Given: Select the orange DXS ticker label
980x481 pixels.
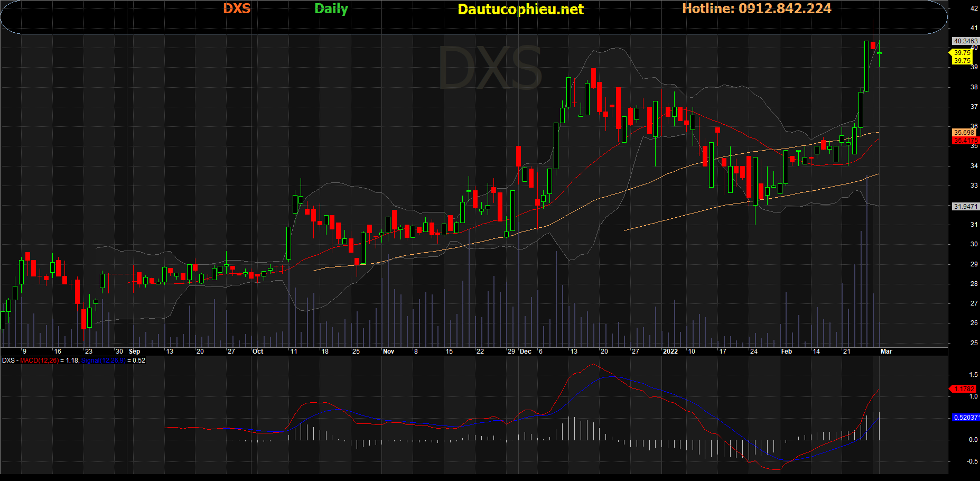Looking at the screenshot, I should [x=237, y=9].
